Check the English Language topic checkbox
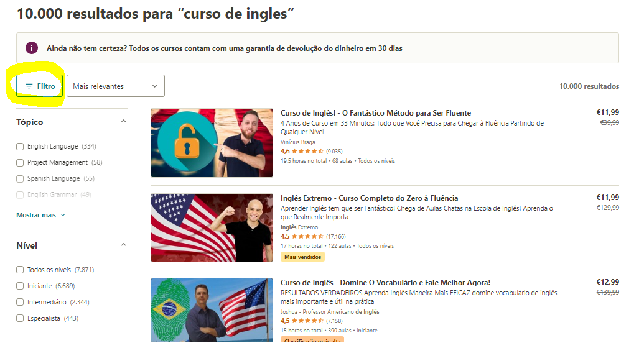644x343 pixels. pos(20,147)
